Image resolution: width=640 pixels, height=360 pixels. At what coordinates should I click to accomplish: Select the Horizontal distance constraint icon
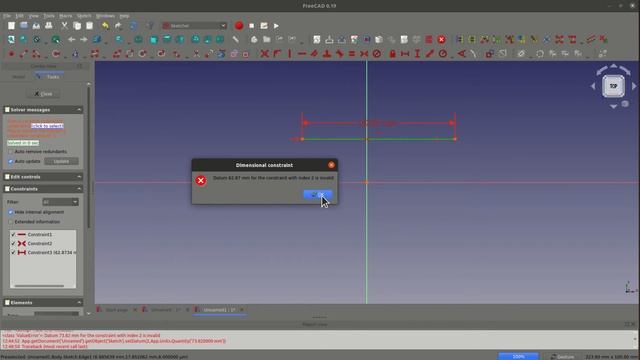[405, 53]
